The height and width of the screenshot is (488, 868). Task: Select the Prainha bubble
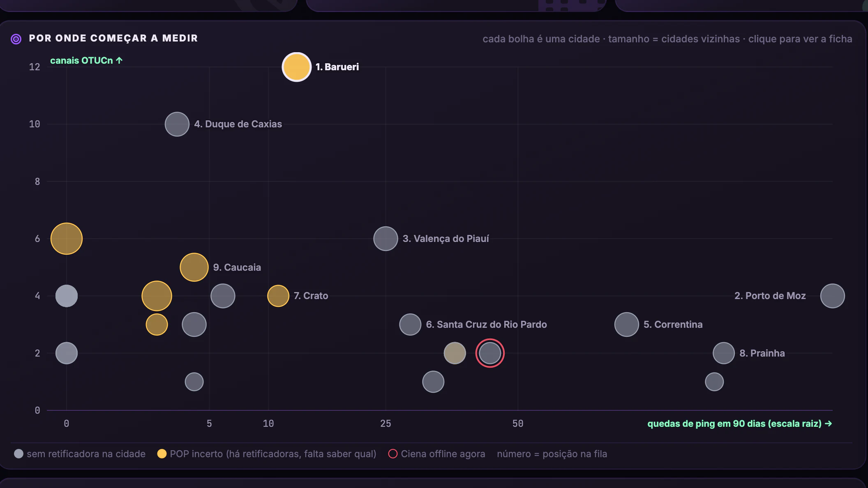point(723,353)
